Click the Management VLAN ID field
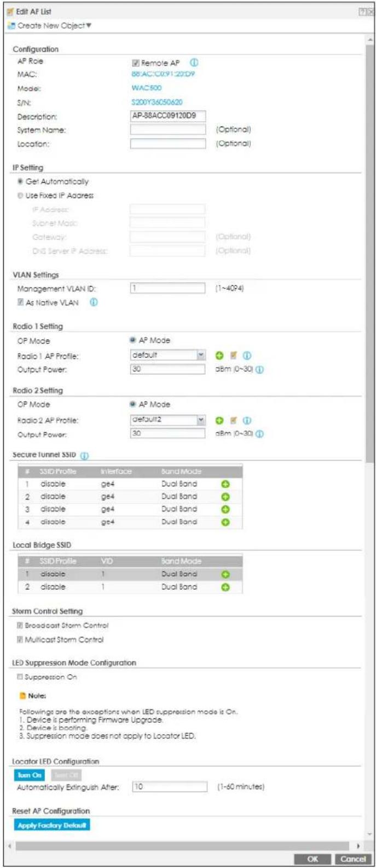Image resolution: width=376 pixels, height=868 pixels. pos(168,288)
